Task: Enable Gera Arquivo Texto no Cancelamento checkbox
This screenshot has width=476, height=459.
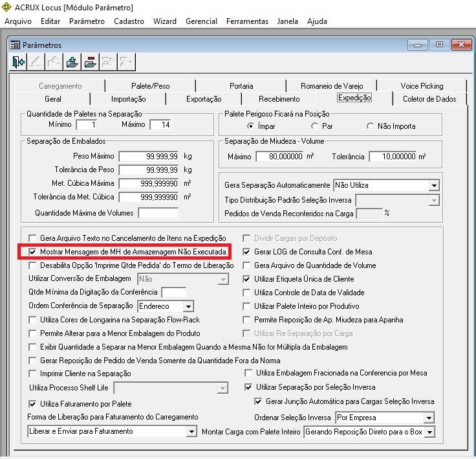Action: pos(32,238)
